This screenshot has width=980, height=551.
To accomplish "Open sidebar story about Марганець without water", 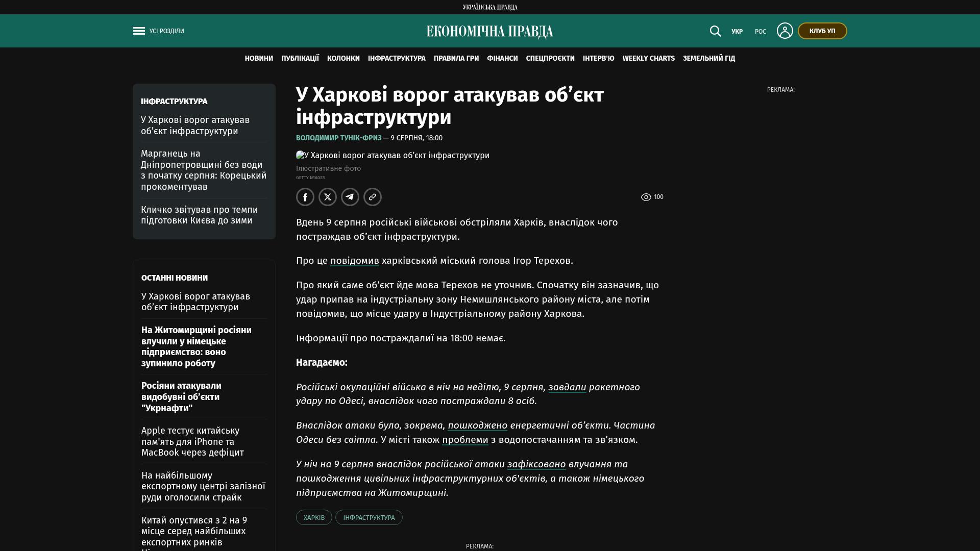I will [x=204, y=170].
